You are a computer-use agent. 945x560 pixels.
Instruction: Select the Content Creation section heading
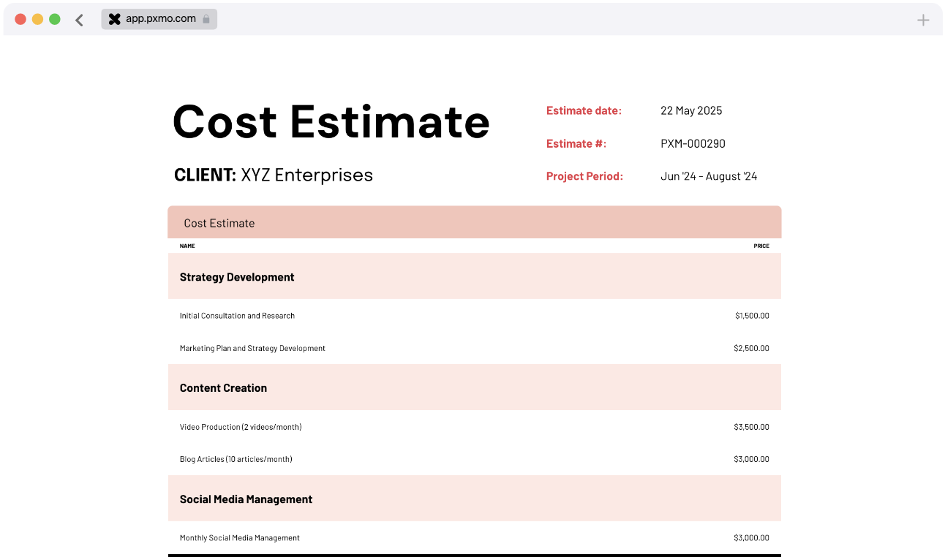(x=223, y=388)
